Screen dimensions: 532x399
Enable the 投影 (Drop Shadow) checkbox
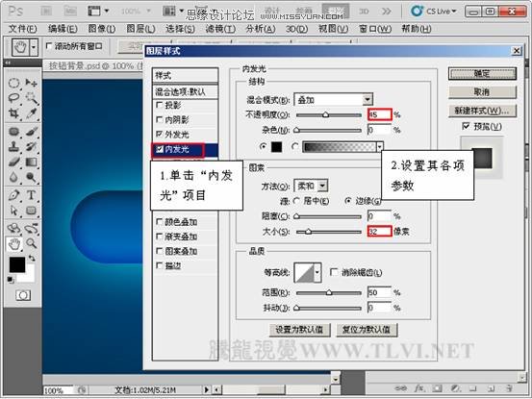159,105
